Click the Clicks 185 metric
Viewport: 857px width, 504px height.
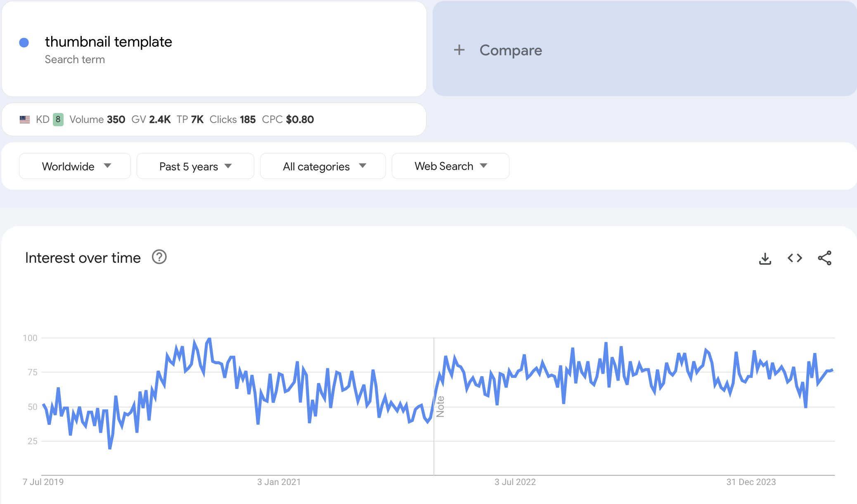pos(232,120)
